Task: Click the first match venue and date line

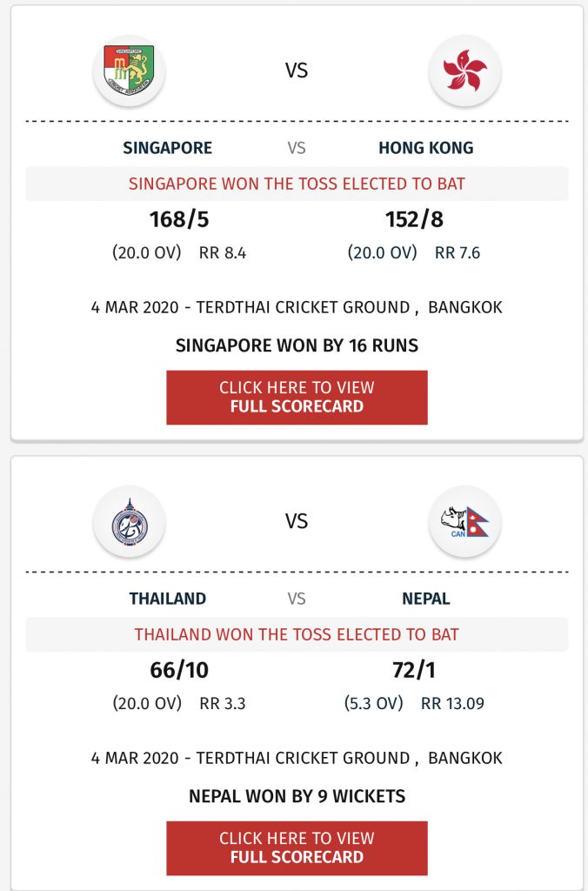Action: tap(297, 307)
